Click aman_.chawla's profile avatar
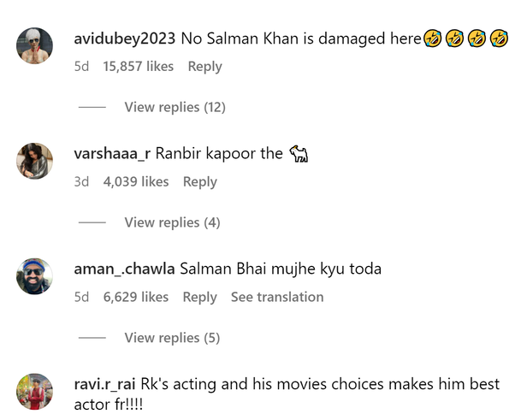Viewport: 527px width, 420px height. coord(35,277)
